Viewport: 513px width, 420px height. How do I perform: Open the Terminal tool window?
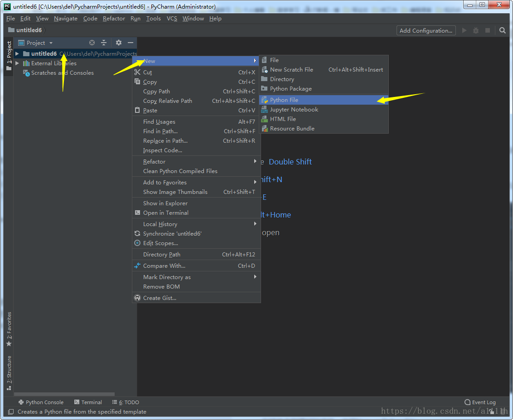(88, 402)
